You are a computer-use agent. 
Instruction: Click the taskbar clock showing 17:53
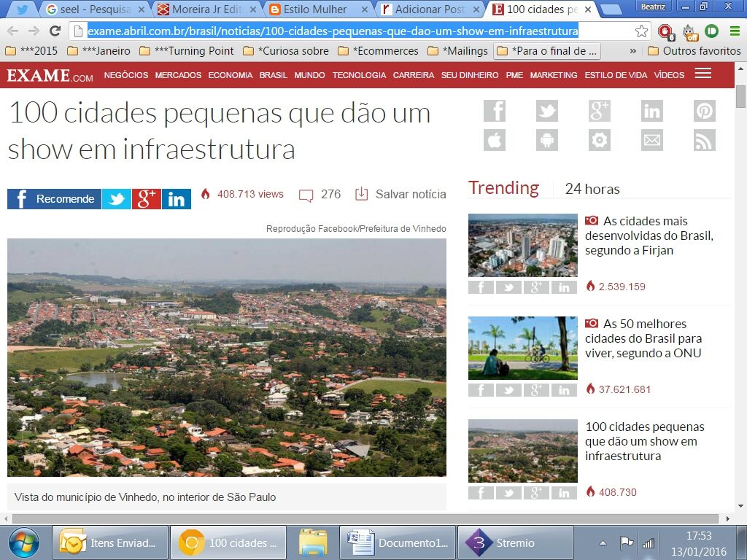(x=698, y=543)
